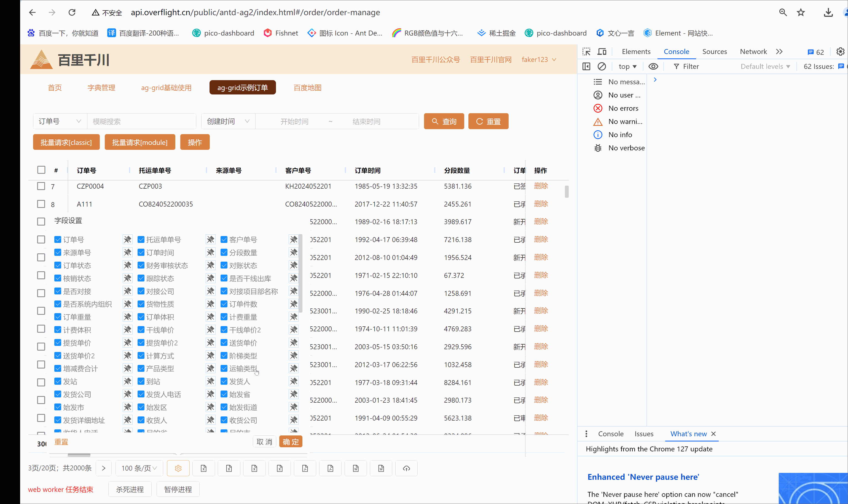Open the DevTools drawer kebab menu
Image resolution: width=848 pixels, height=504 pixels.
pos(586,434)
